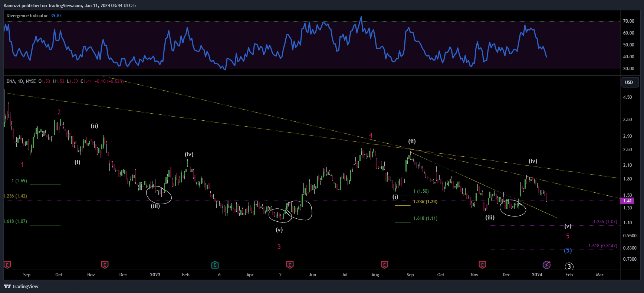Click the 1.41 current price label
The image size is (644, 293).
click(627, 201)
